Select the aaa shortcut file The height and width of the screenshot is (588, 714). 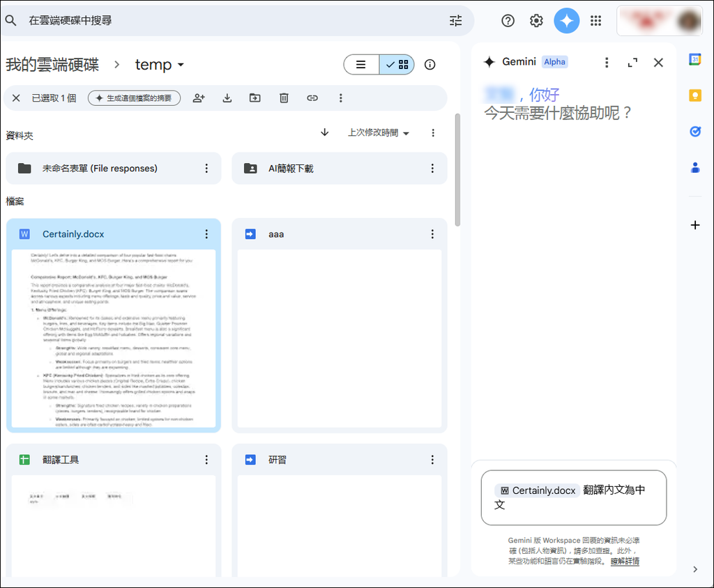point(340,325)
